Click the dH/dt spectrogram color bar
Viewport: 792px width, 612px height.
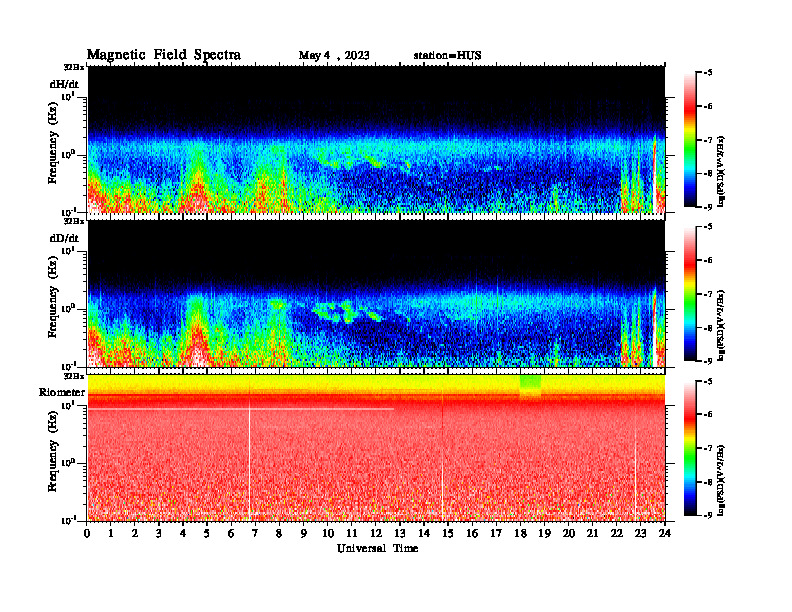pos(690,140)
